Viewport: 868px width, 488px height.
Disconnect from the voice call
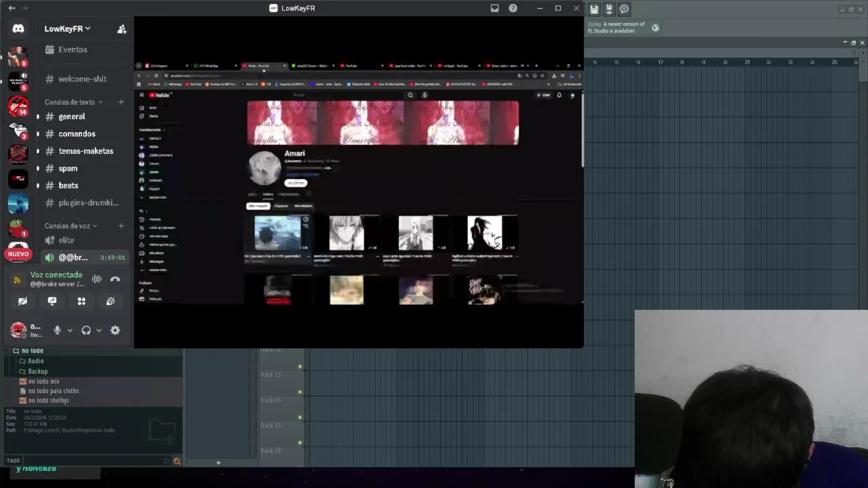[x=115, y=279]
